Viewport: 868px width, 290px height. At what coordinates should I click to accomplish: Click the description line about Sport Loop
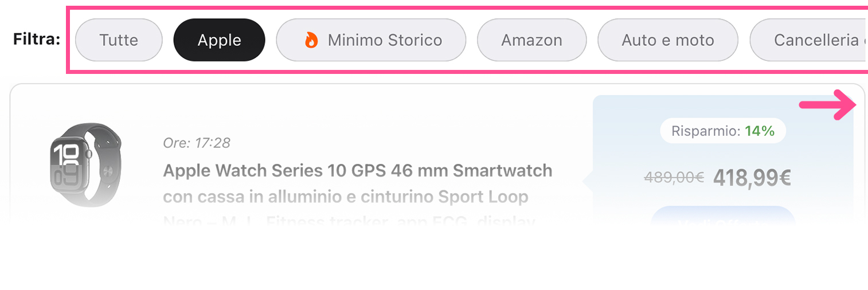point(346,197)
